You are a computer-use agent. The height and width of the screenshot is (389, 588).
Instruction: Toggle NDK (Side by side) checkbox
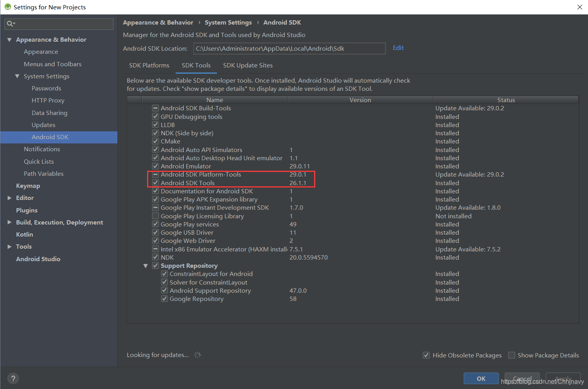[155, 133]
